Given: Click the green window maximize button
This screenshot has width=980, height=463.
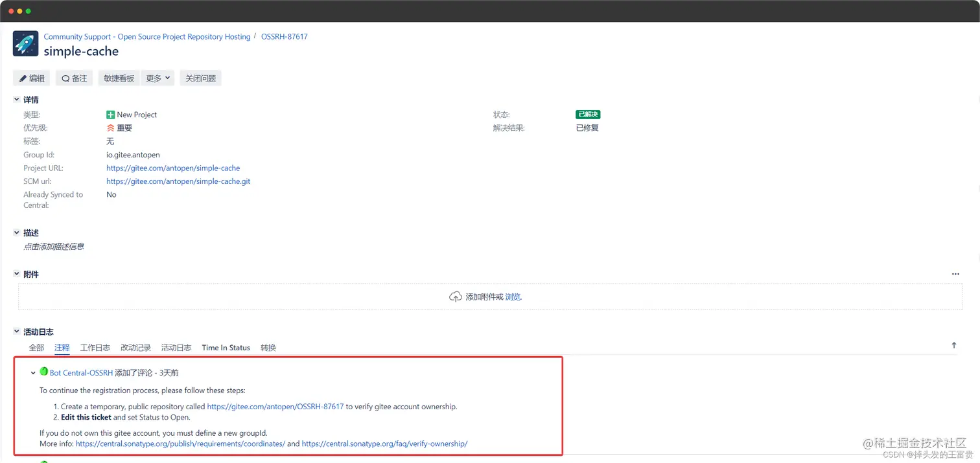Looking at the screenshot, I should point(28,11).
